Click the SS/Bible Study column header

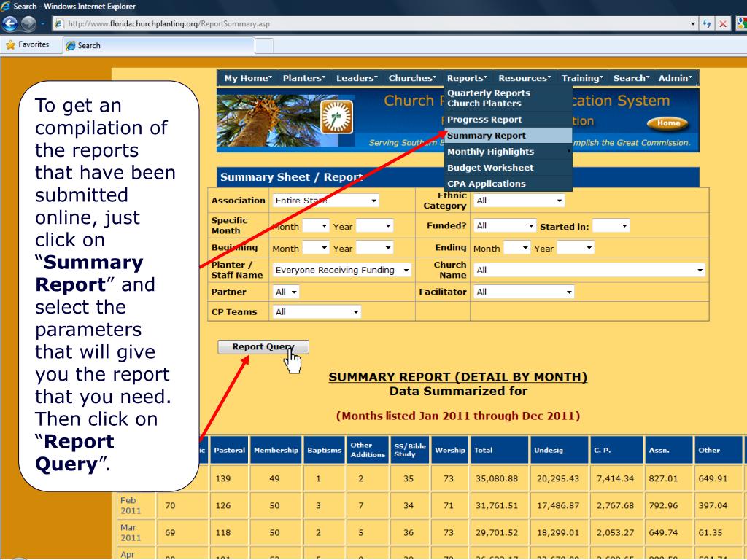coord(410,450)
